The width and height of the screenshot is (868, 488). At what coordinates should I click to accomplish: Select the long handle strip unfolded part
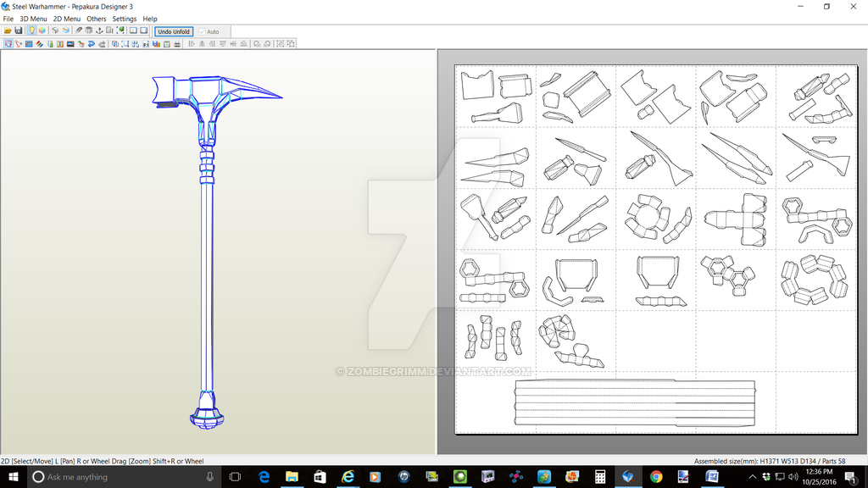(x=635, y=403)
